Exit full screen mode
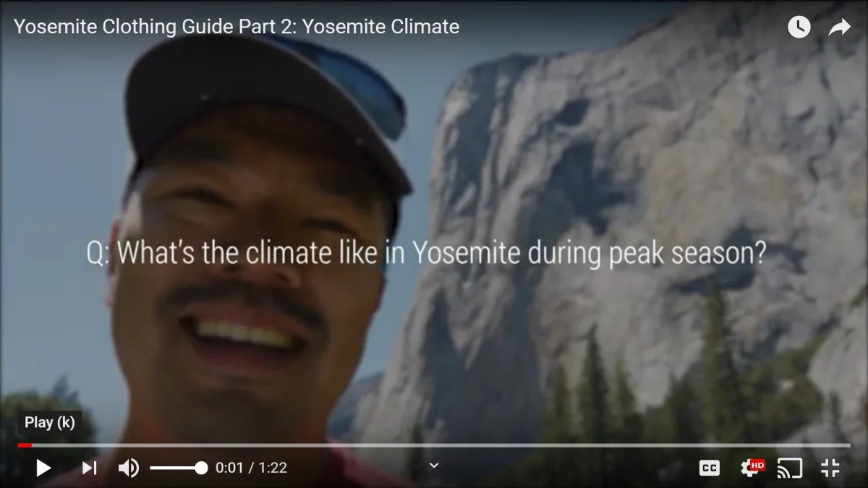This screenshot has height=488, width=868. coord(830,468)
